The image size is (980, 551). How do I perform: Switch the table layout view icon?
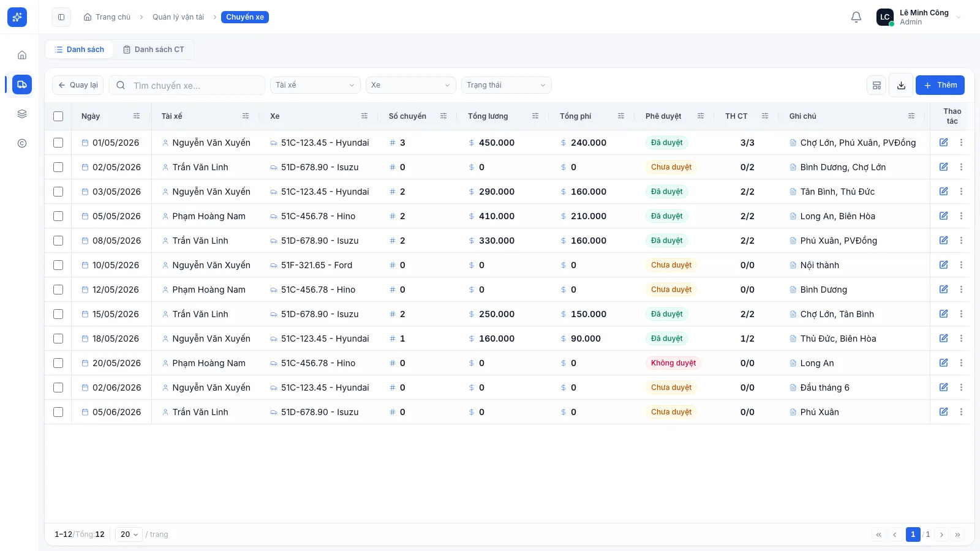pyautogui.click(x=876, y=85)
